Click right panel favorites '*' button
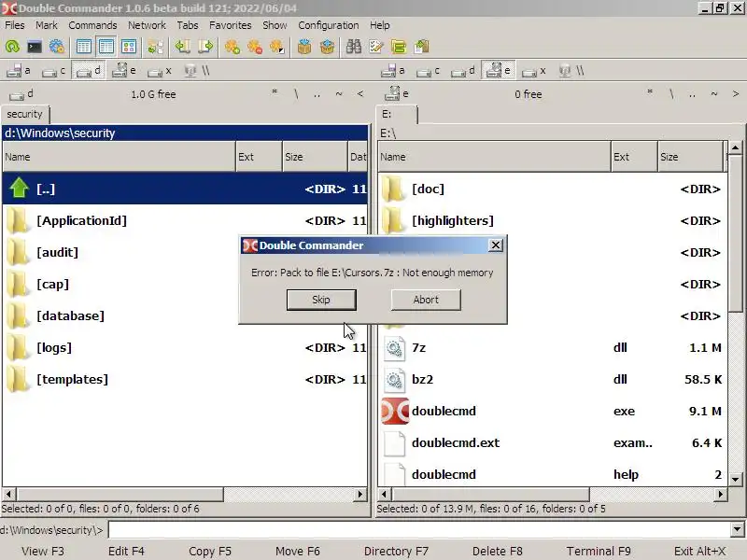The height and width of the screenshot is (560, 747). coord(649,93)
